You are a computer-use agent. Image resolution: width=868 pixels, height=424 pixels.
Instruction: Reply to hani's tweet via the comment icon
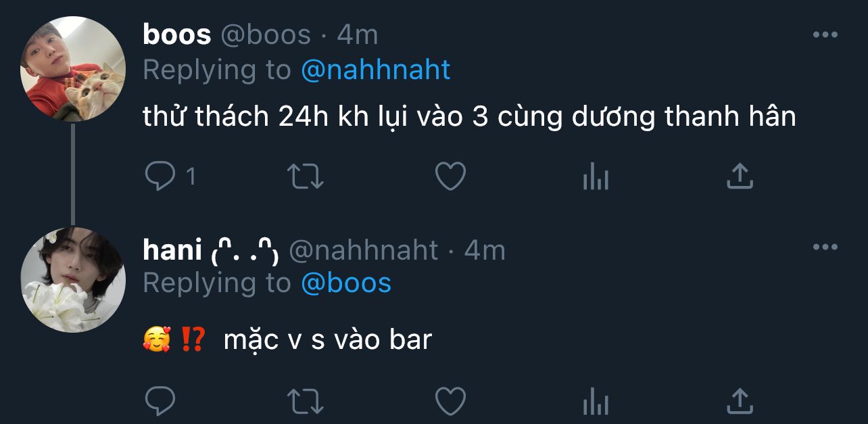(160, 401)
